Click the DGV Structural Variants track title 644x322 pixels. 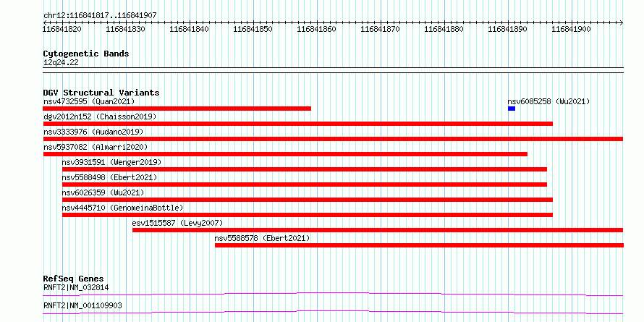point(101,93)
